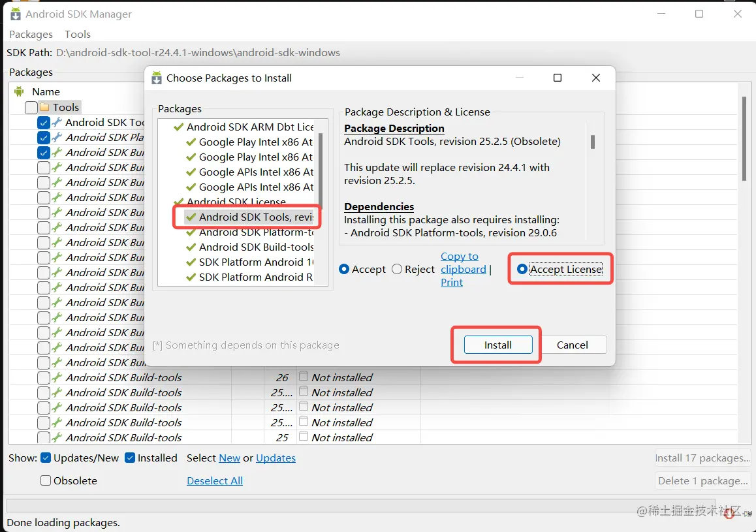The image size is (756, 532).
Task: Click the Updates link beside Select
Action: pos(276,458)
